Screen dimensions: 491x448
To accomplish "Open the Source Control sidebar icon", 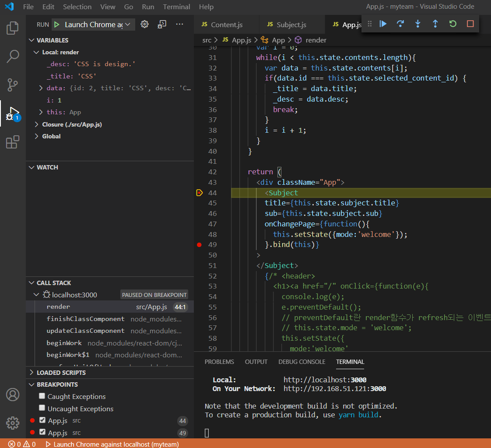I will tap(13, 83).
